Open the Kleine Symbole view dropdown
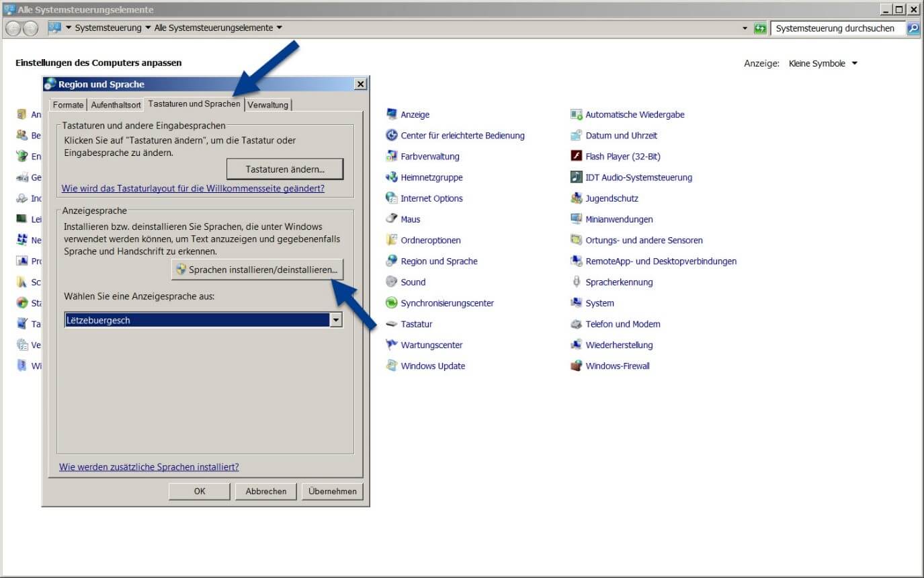Image resolution: width=924 pixels, height=578 pixels. tap(823, 63)
